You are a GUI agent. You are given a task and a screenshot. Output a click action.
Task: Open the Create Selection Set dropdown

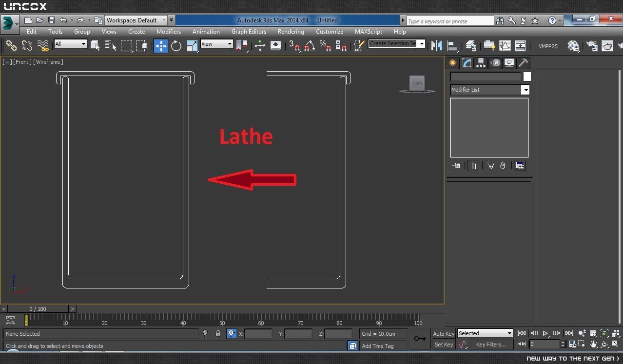pos(397,43)
